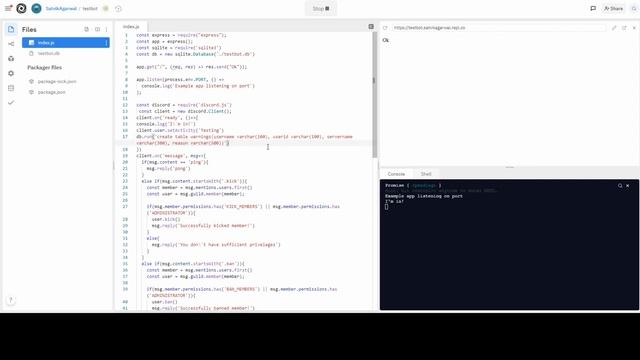Toggle the editor layout icon
Screen dimensions: 640x360
(x=371, y=27)
